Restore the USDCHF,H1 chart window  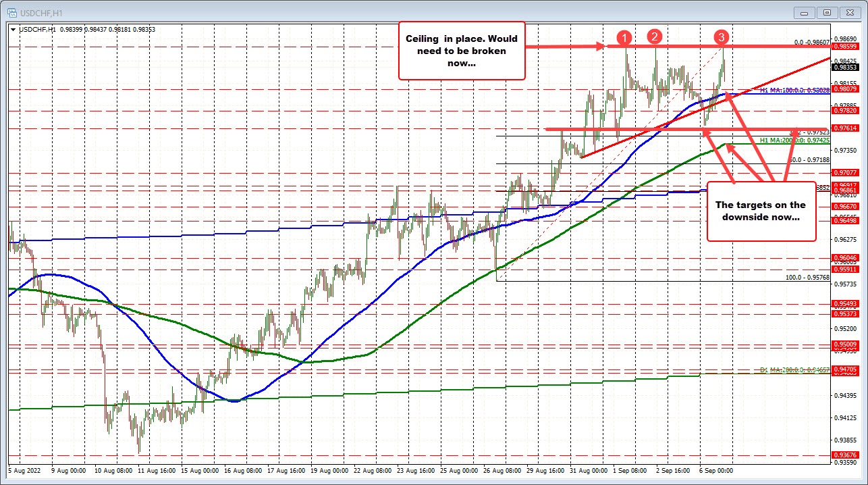826,12
